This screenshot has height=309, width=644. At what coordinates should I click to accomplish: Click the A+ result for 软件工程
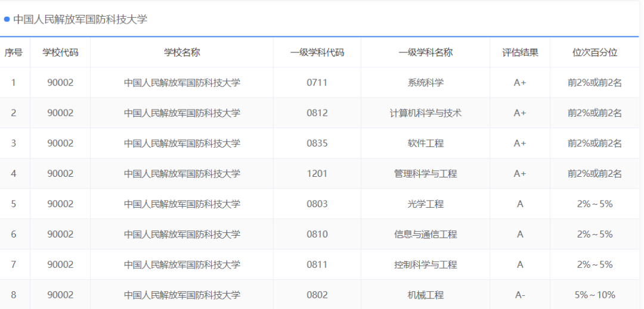[520, 143]
